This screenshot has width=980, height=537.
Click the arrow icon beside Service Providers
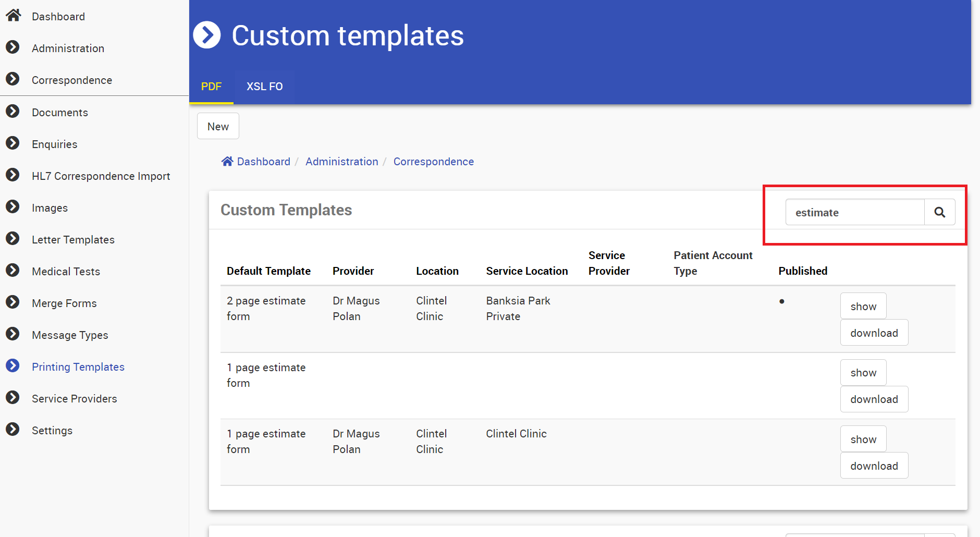pyautogui.click(x=13, y=397)
